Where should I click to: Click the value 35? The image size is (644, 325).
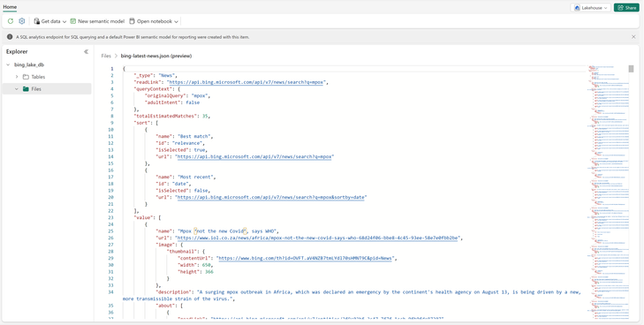205,116
